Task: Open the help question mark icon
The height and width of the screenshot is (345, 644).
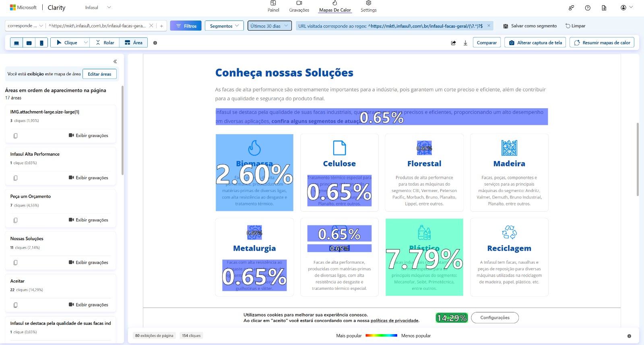Action: (x=588, y=8)
